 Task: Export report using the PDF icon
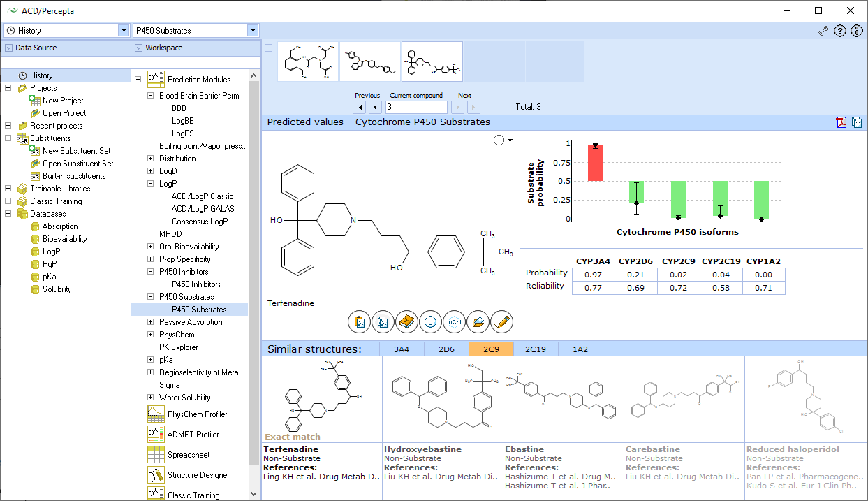(x=841, y=122)
